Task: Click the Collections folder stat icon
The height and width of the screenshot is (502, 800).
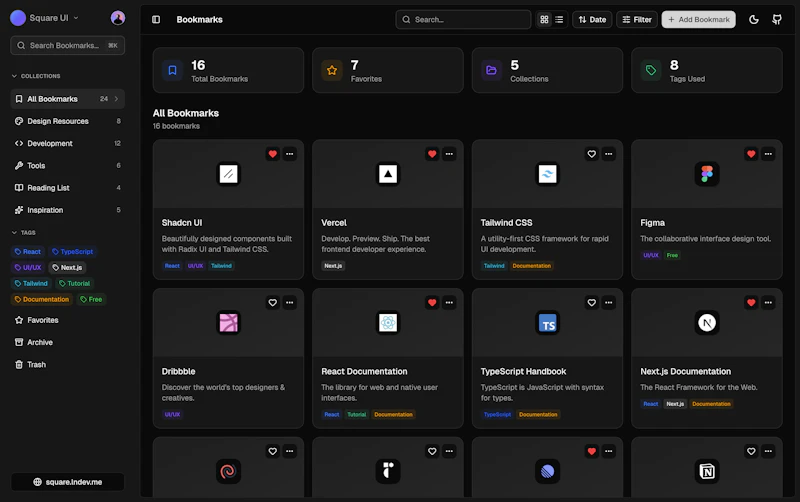Action: click(x=491, y=70)
